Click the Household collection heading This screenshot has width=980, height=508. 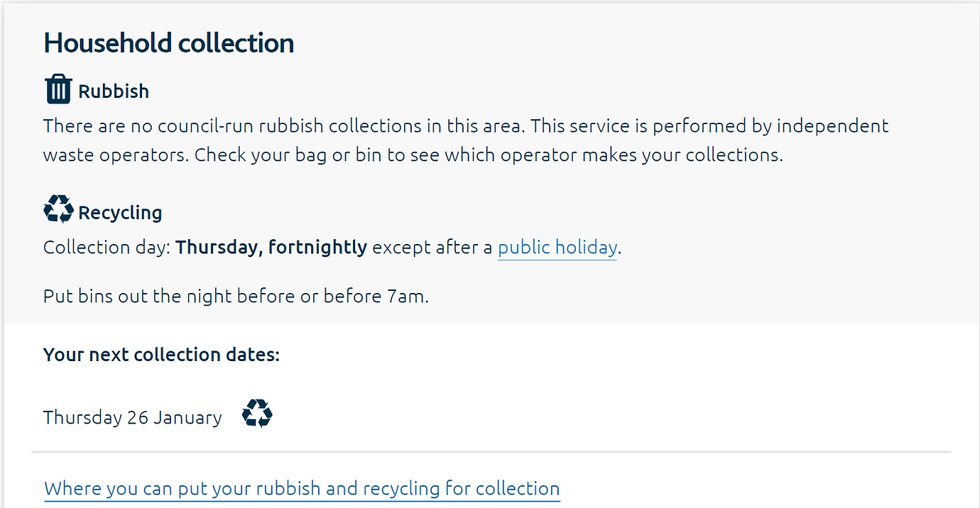168,43
